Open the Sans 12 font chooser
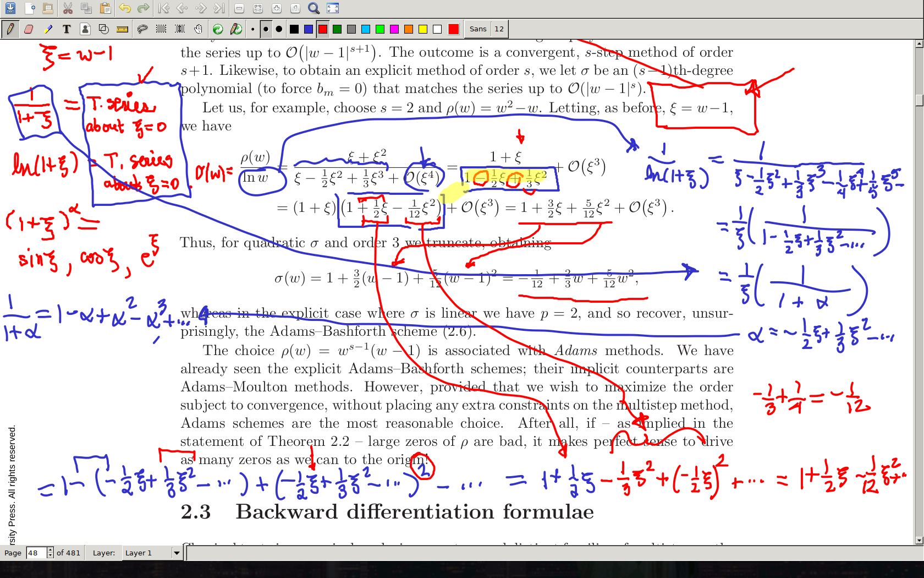 [487, 29]
